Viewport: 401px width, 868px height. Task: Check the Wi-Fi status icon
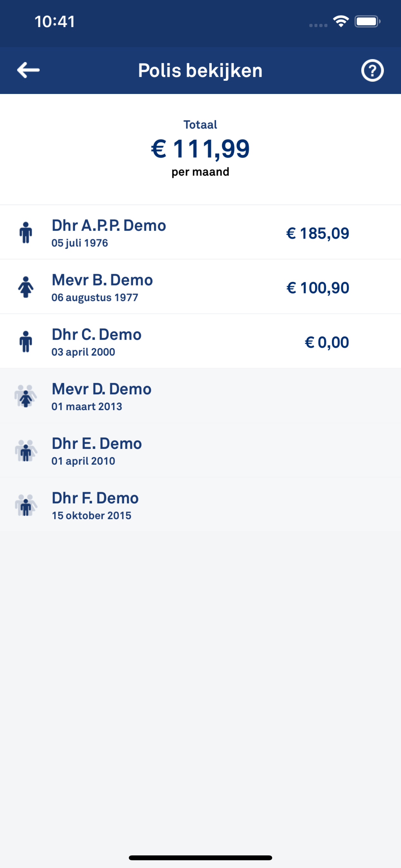pyautogui.click(x=341, y=22)
